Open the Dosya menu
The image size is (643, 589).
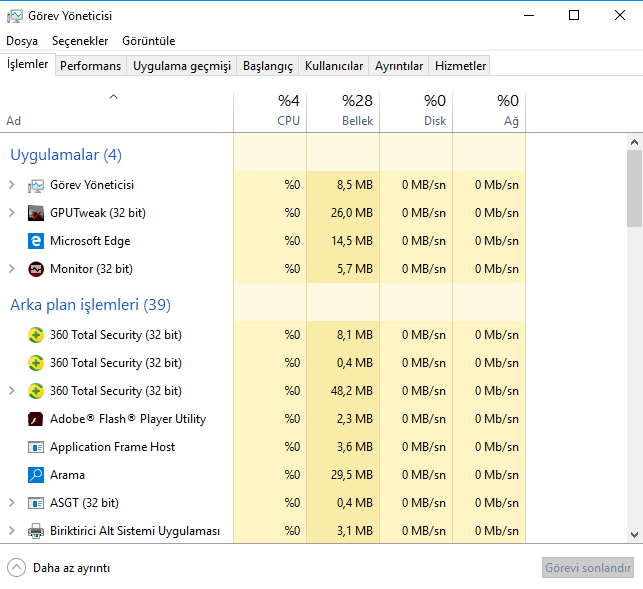click(22, 41)
